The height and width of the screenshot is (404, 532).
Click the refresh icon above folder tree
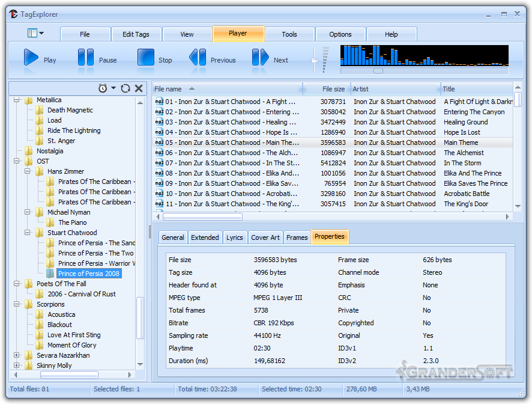point(125,88)
